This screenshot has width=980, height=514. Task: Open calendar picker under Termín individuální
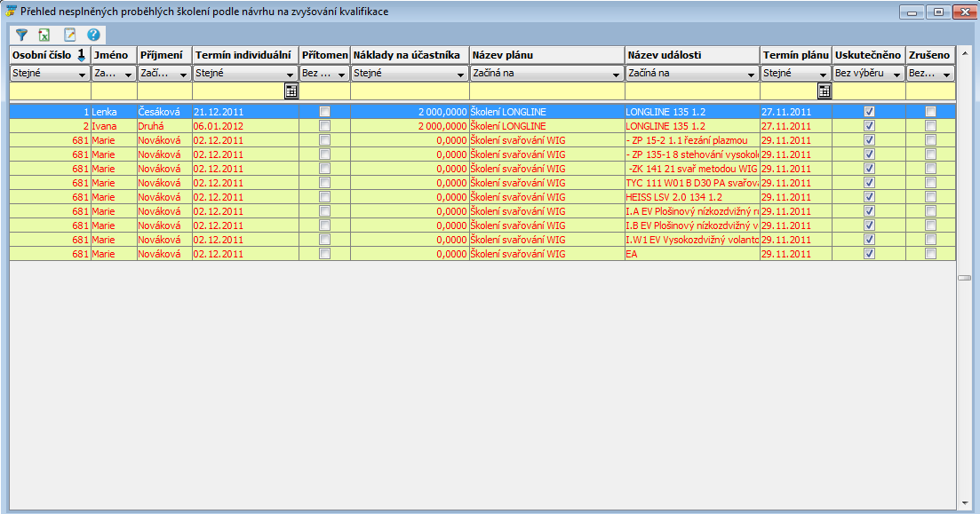[x=291, y=91]
